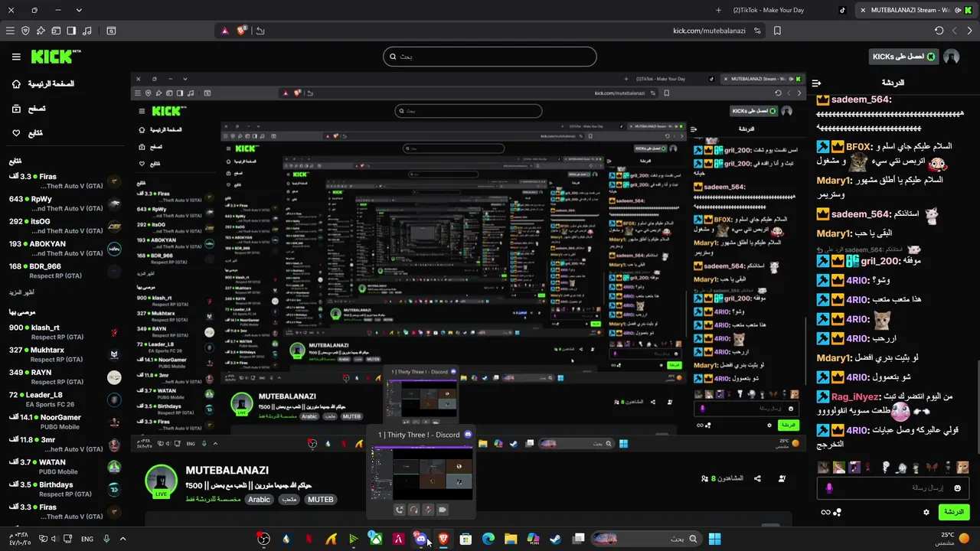Click the microphone icon in chat input

[828, 487]
